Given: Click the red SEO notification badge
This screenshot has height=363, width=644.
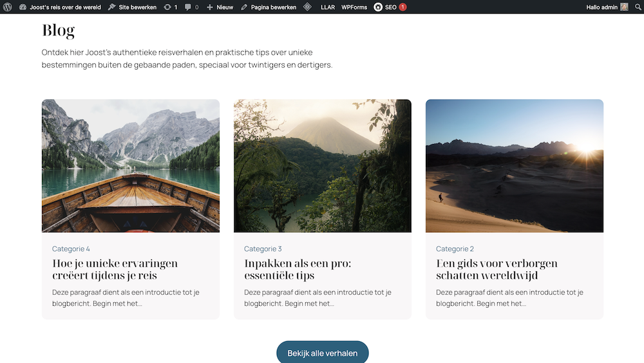Looking at the screenshot, I should pos(402,7).
